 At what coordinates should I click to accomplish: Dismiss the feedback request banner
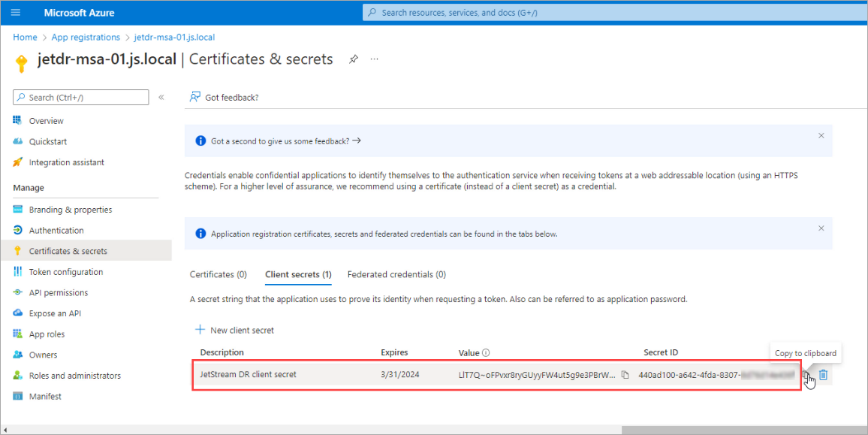pos(821,136)
